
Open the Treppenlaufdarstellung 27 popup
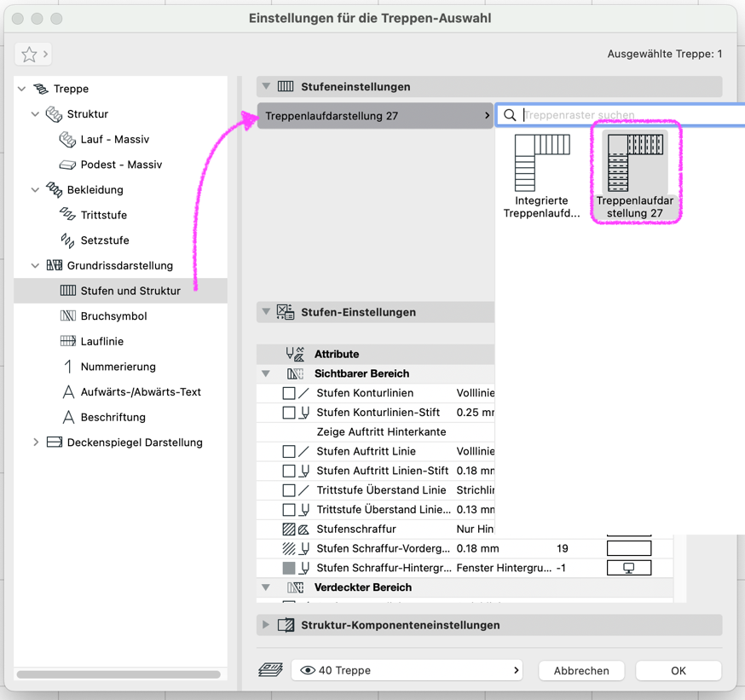coord(375,115)
